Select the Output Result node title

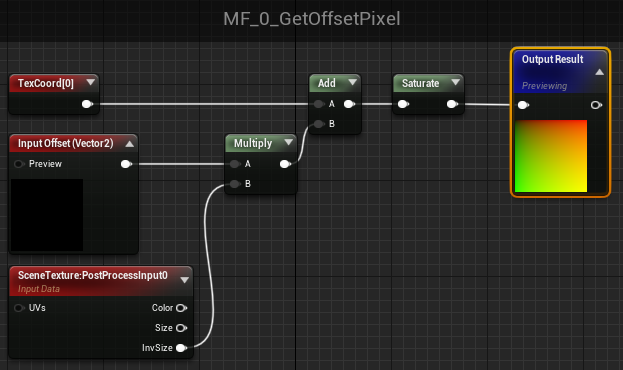click(x=552, y=59)
